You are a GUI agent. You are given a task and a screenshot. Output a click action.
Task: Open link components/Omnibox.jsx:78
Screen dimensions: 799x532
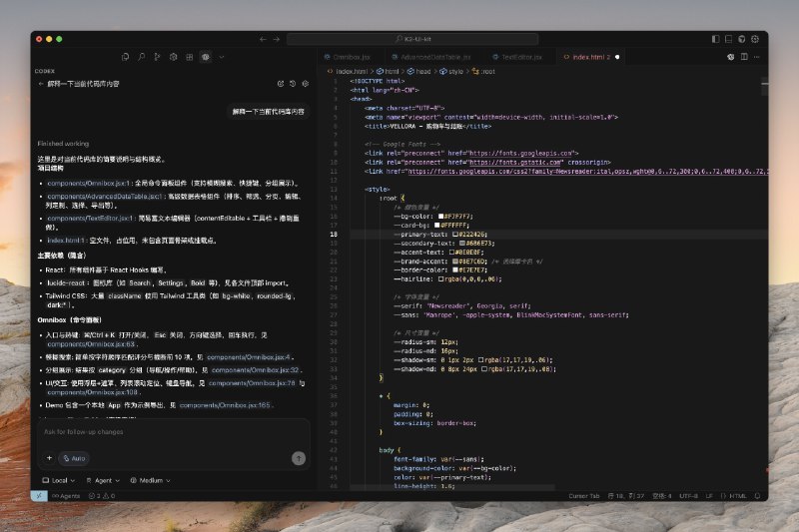pos(252,383)
